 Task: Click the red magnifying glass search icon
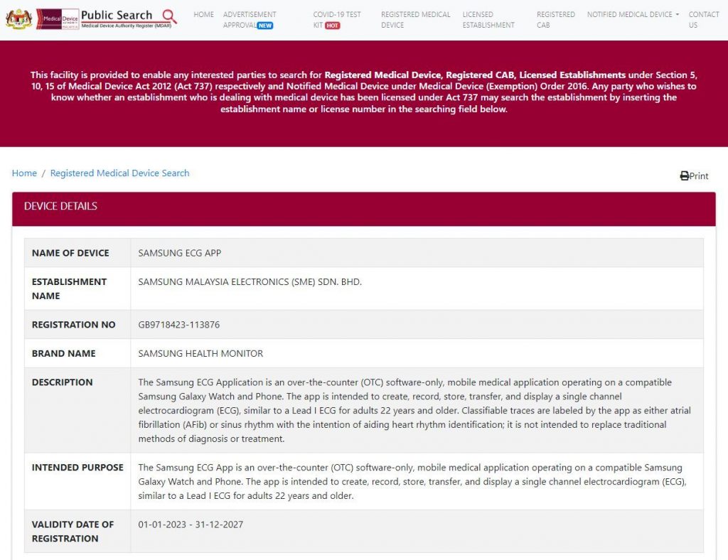pos(169,16)
